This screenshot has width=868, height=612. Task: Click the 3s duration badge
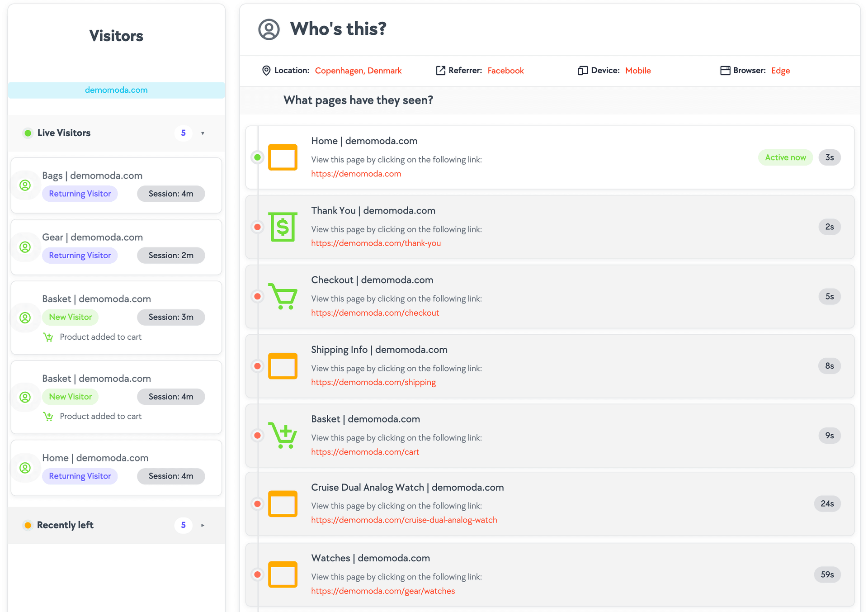830,157
